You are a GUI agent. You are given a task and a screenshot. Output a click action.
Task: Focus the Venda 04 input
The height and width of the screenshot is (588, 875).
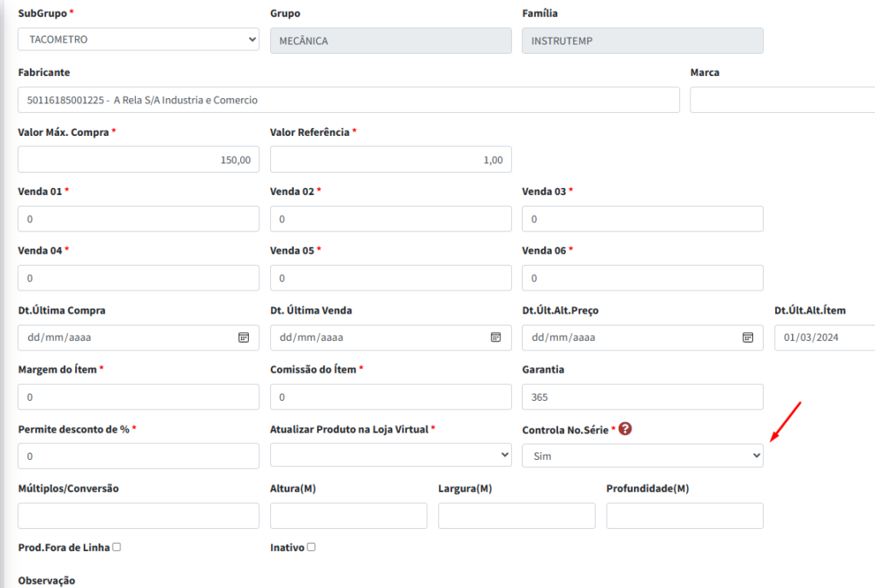click(x=138, y=278)
